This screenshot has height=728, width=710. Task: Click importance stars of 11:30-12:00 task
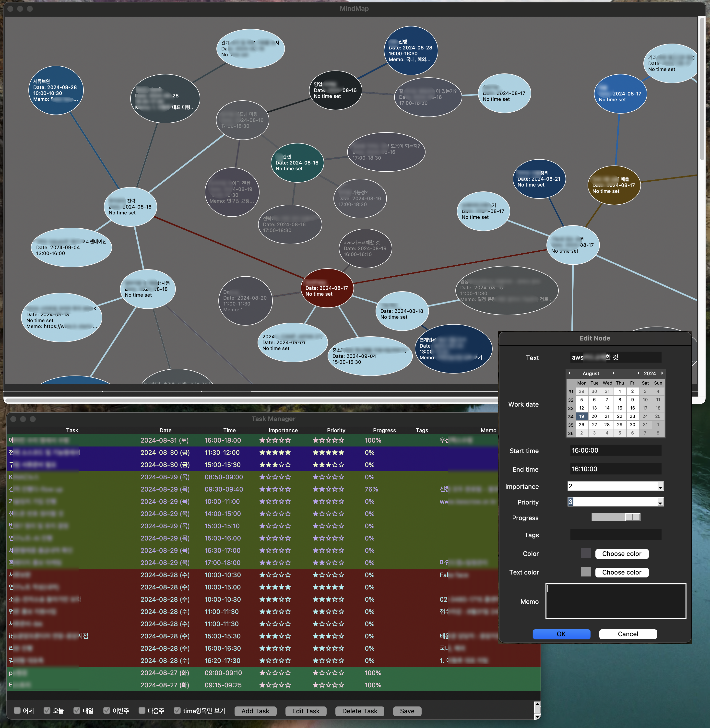pos(275,453)
